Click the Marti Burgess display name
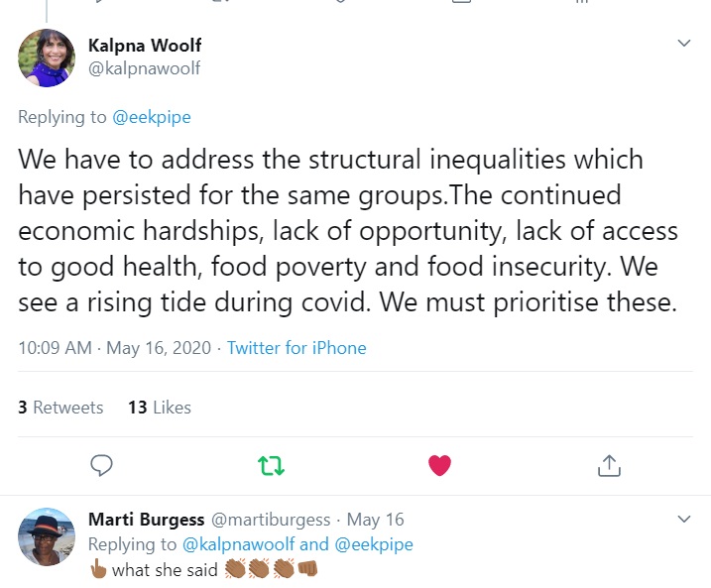The image size is (711, 588). point(146,520)
